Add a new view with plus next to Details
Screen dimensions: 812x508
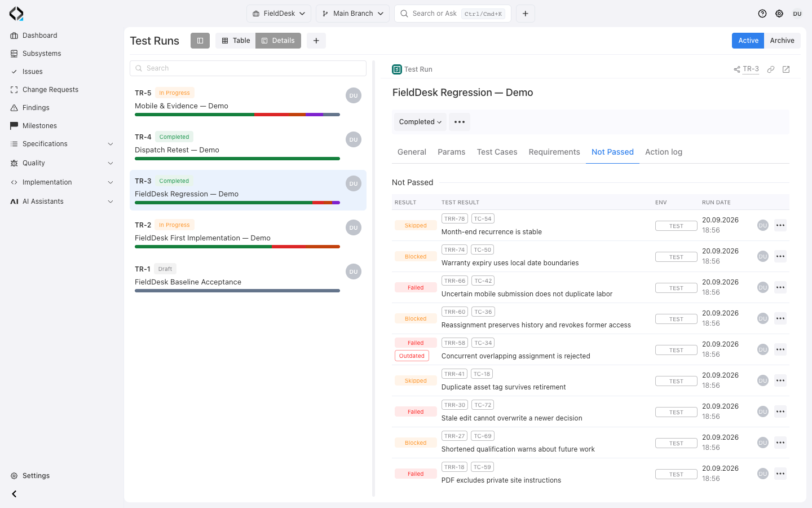[x=316, y=41]
